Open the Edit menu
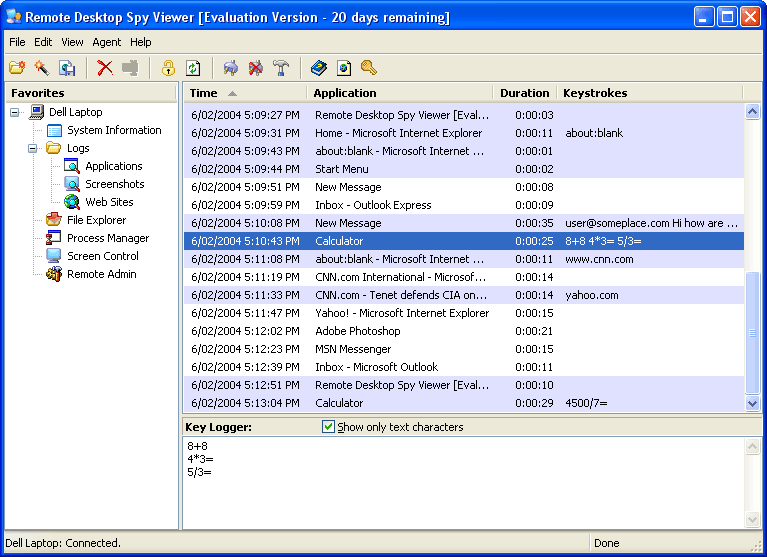The height and width of the screenshot is (557, 767). click(43, 42)
